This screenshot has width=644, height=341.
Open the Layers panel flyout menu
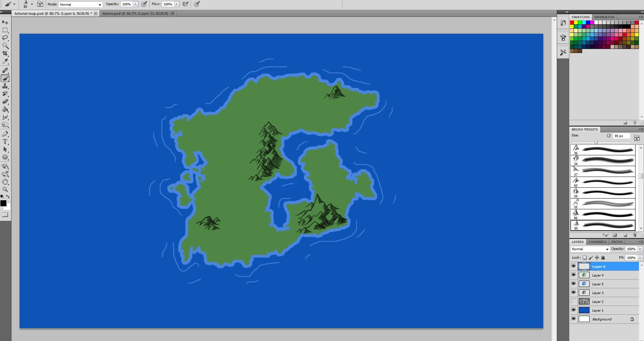[641, 242]
